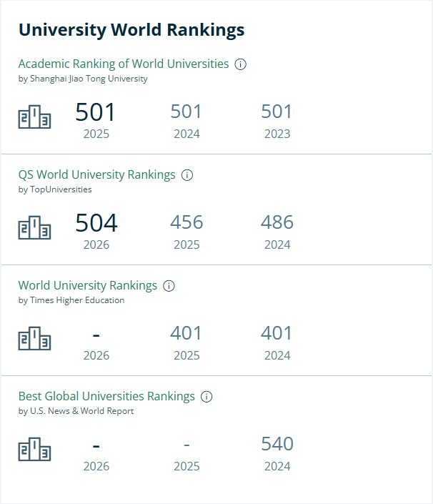This screenshot has height=504, width=433.
Task: Click the by Shanghai Jiao Tong University subtitle
Action: point(83,79)
